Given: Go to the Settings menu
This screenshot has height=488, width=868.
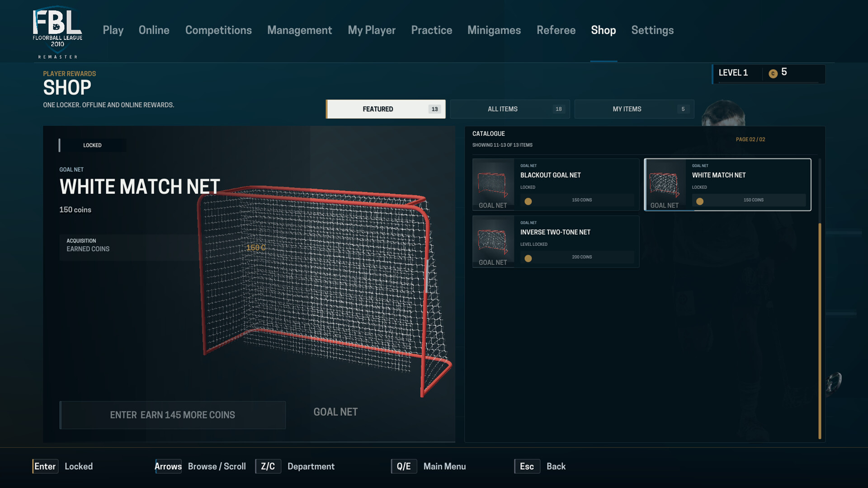Looking at the screenshot, I should tap(652, 30).
